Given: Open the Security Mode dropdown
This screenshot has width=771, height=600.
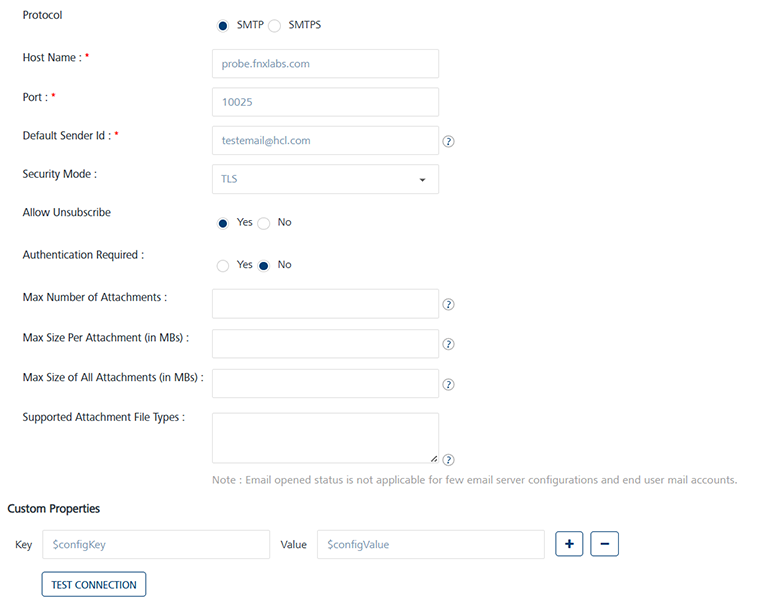Looking at the screenshot, I should point(325,179).
